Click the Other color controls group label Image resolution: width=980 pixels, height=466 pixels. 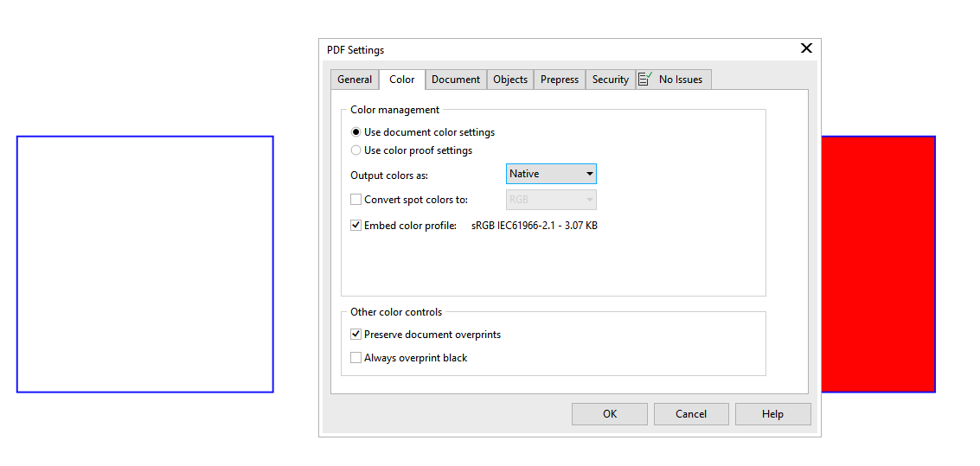(x=396, y=312)
